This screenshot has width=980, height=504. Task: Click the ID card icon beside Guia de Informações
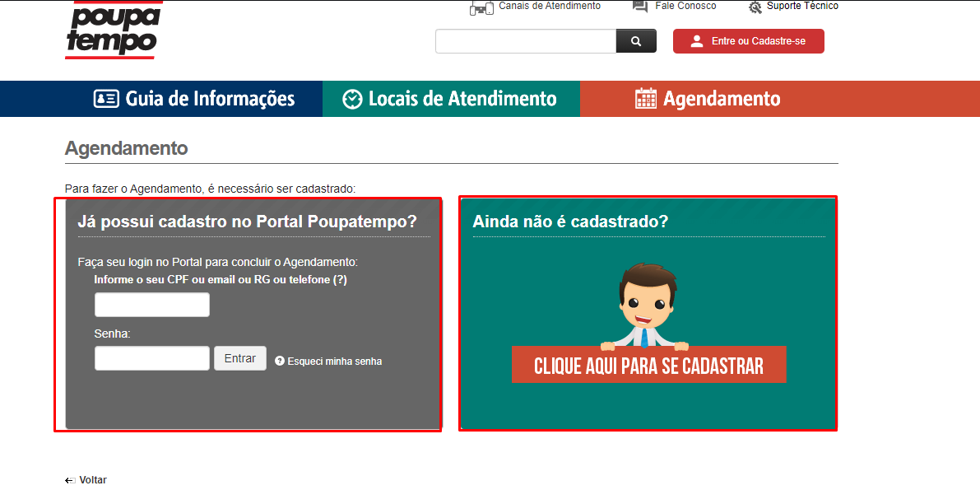(x=106, y=99)
